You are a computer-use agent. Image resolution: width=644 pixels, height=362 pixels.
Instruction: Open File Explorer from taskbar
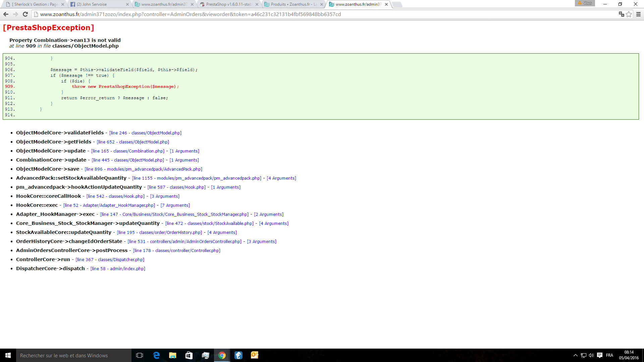[173, 355]
